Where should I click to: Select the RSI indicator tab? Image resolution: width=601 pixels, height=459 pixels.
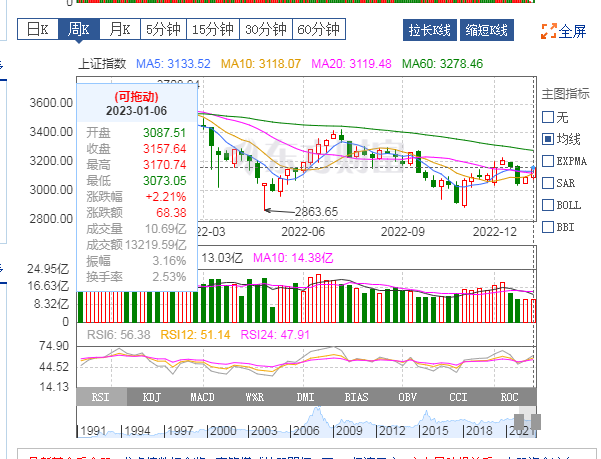click(101, 397)
